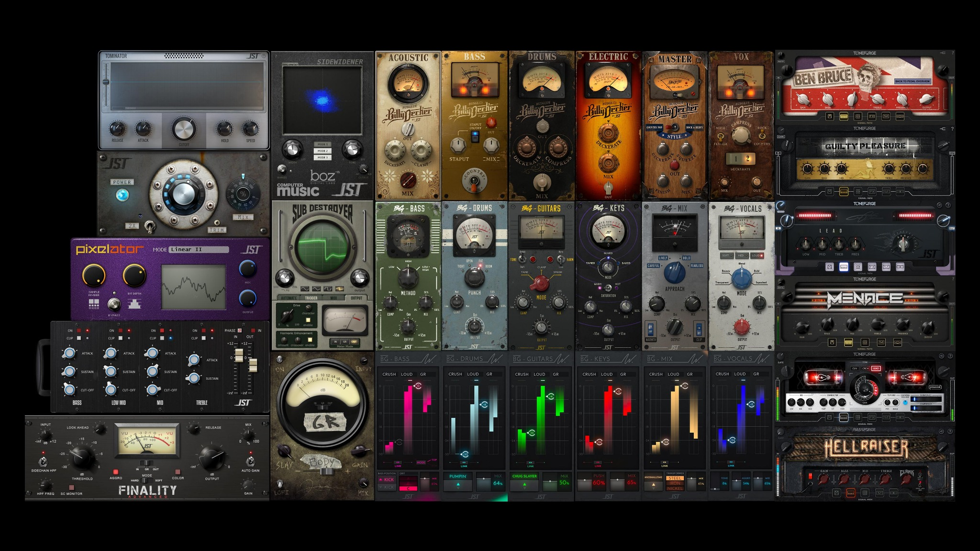Click the SOFT button on BG Vocals

(x=727, y=255)
